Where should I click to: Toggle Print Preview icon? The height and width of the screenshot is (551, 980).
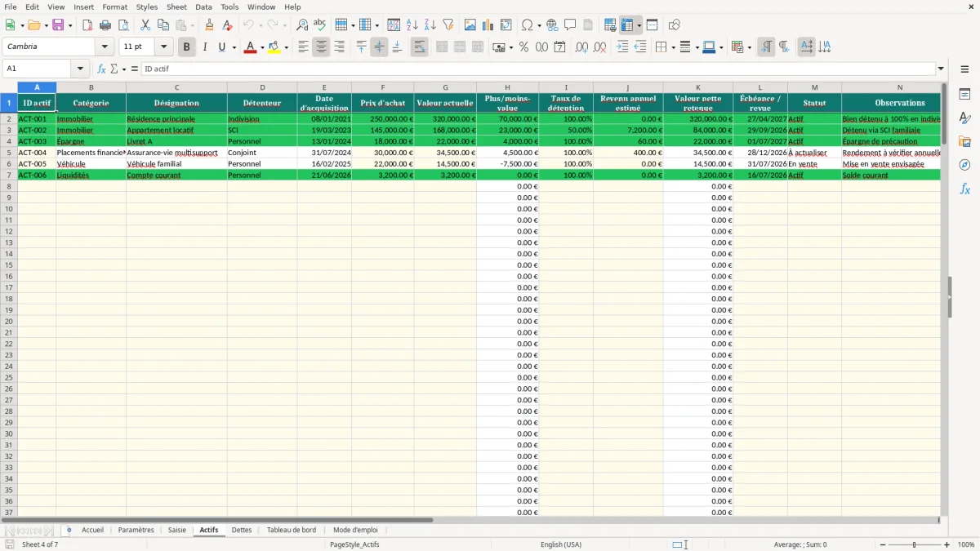point(123,25)
